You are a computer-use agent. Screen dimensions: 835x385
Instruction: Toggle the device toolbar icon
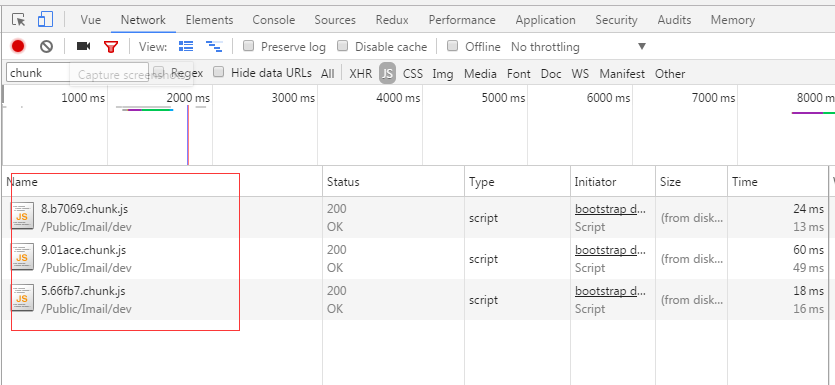pyautogui.click(x=45, y=20)
